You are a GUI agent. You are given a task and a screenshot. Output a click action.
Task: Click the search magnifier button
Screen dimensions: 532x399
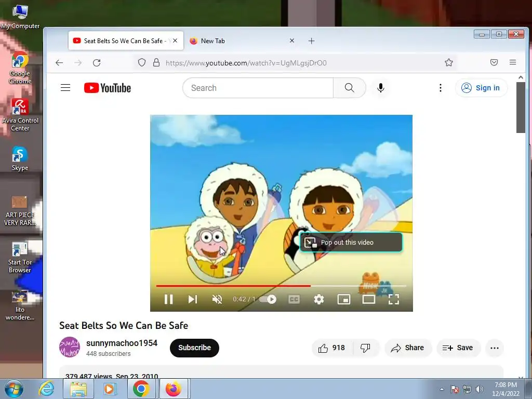point(350,88)
